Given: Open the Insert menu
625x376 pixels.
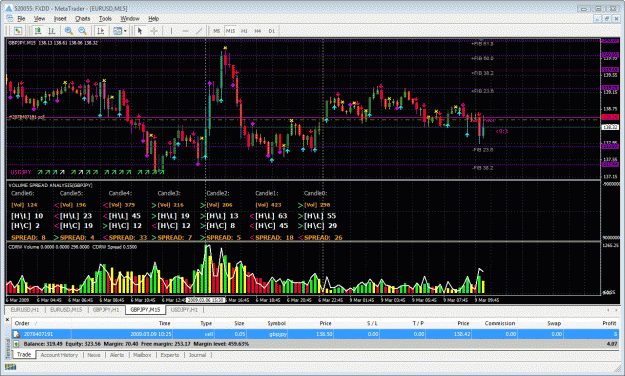Looking at the screenshot, I should click(x=60, y=18).
